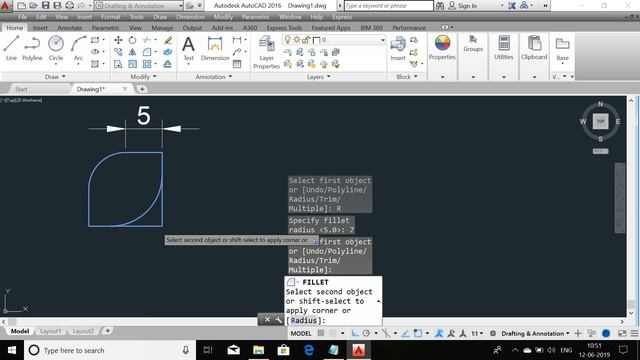Select the Array tool icon

(147, 64)
